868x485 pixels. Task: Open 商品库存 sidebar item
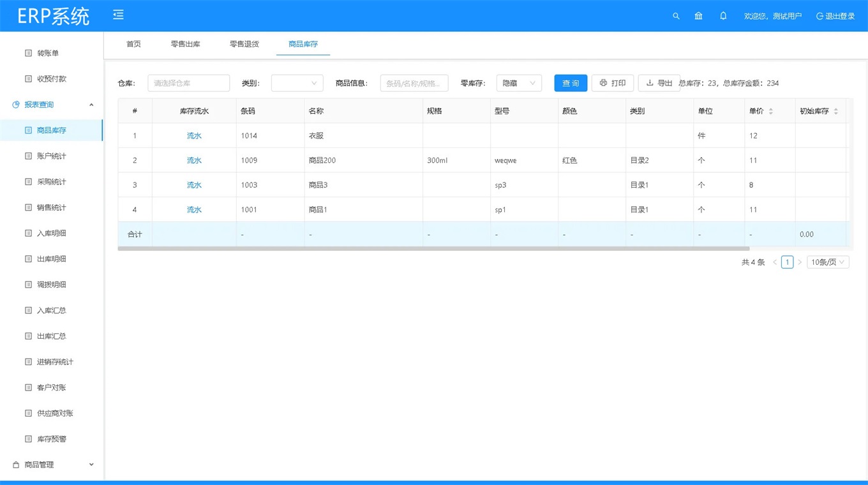[x=51, y=130]
